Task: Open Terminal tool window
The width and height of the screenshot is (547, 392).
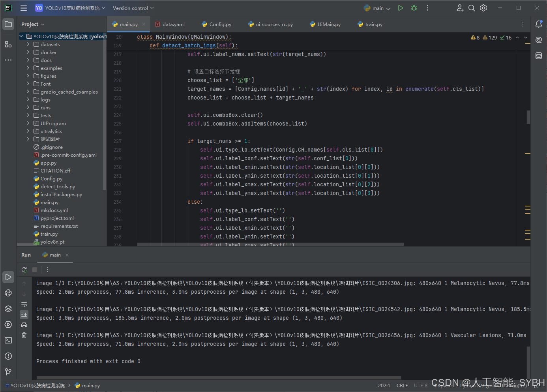Action: pos(8,340)
